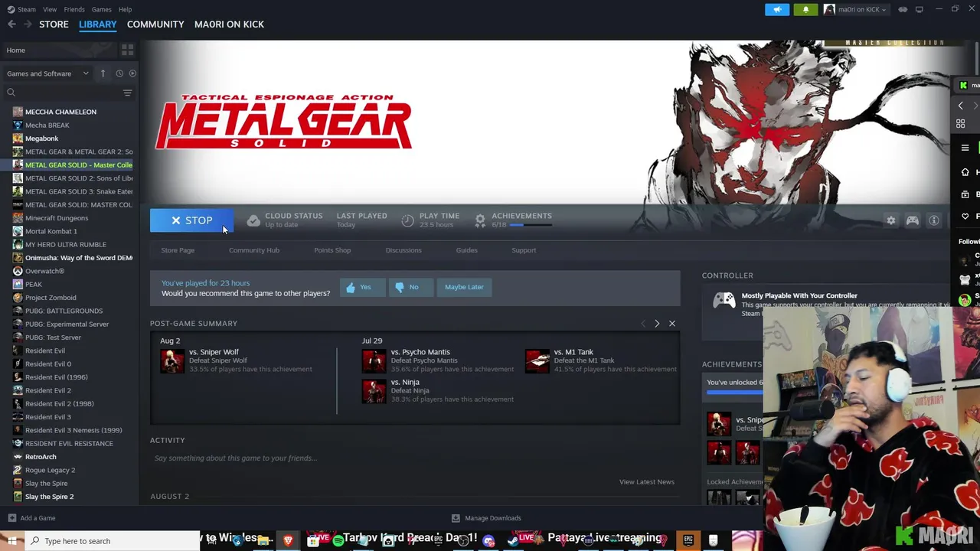Viewport: 980px width, 551px height.
Task: Click the library search field
Action: pyautogui.click(x=61, y=93)
